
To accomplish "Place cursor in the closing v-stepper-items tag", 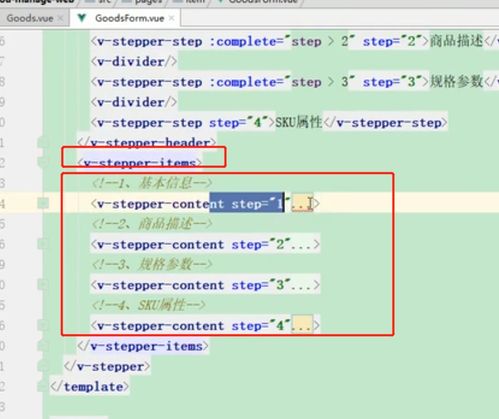I will (x=143, y=346).
